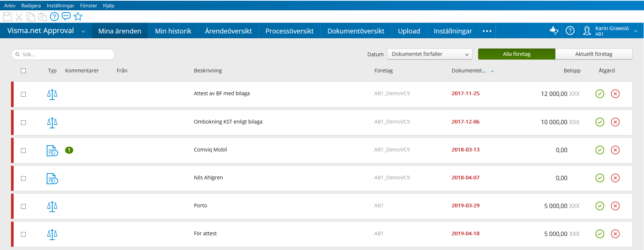Go to the Mina ärenden tab

(120, 31)
